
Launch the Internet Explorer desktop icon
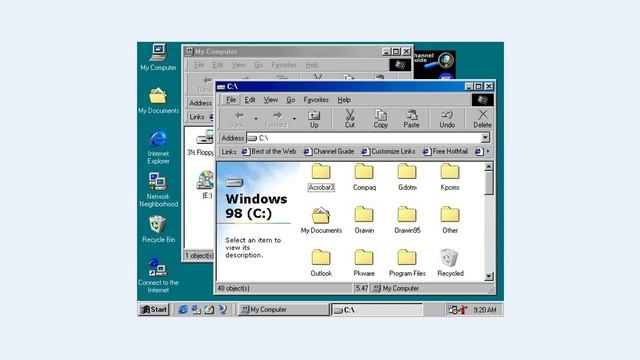[x=158, y=147]
